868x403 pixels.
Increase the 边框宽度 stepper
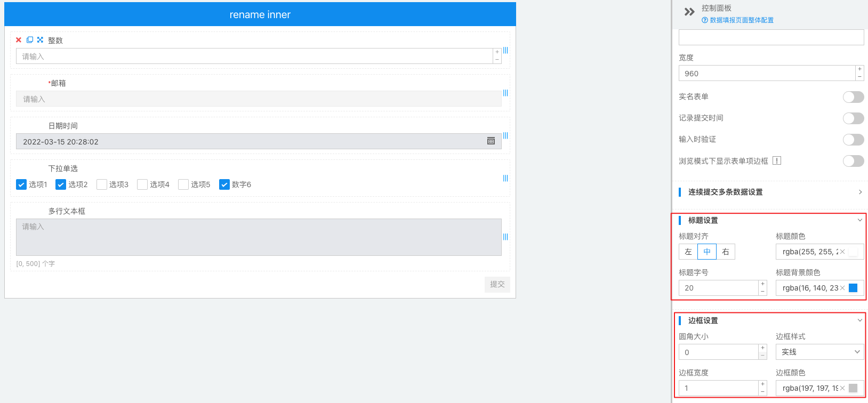tap(762, 384)
